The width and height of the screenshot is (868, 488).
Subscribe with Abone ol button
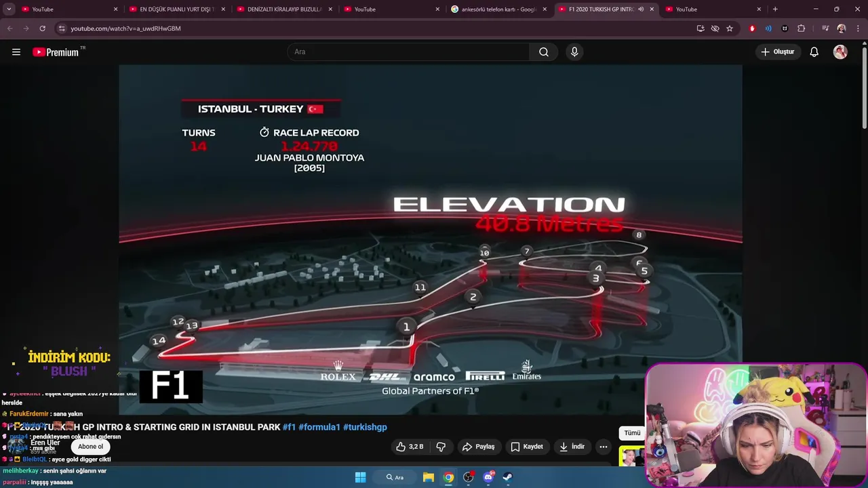(x=90, y=447)
